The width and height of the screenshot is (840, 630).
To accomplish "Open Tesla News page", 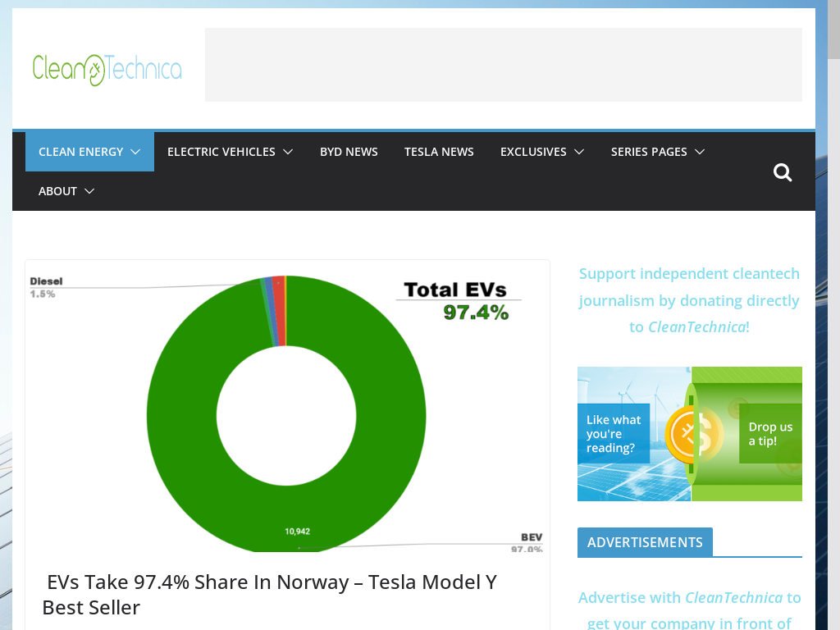I will [439, 152].
